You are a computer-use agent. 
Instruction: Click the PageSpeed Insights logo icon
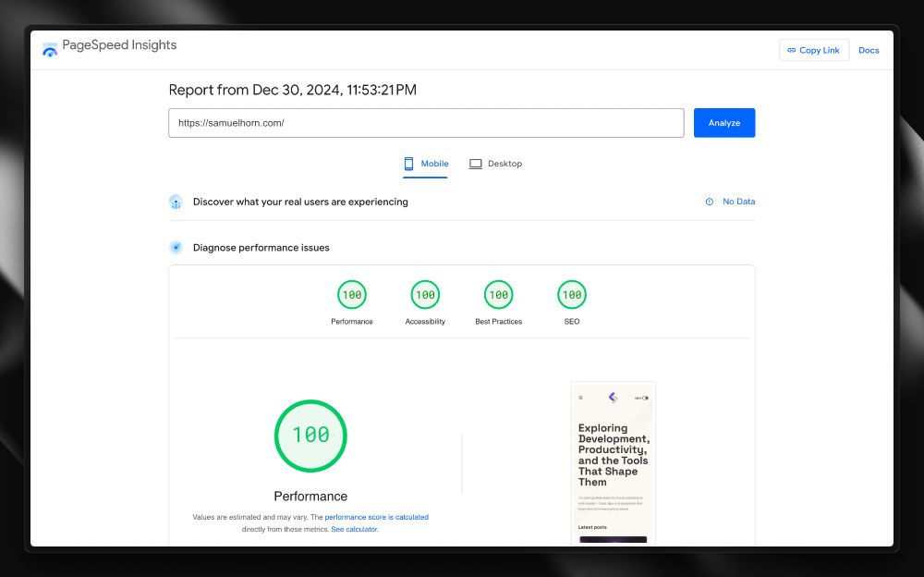pos(50,50)
